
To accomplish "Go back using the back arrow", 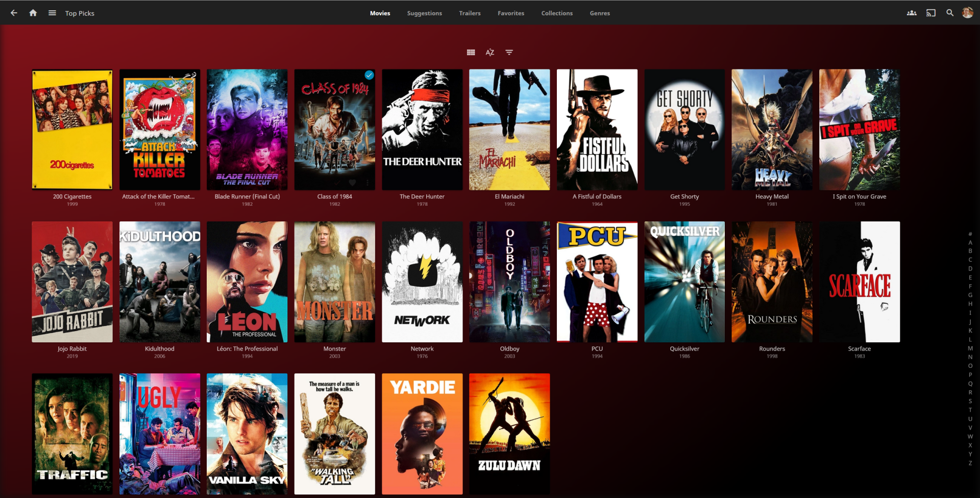I will [14, 13].
